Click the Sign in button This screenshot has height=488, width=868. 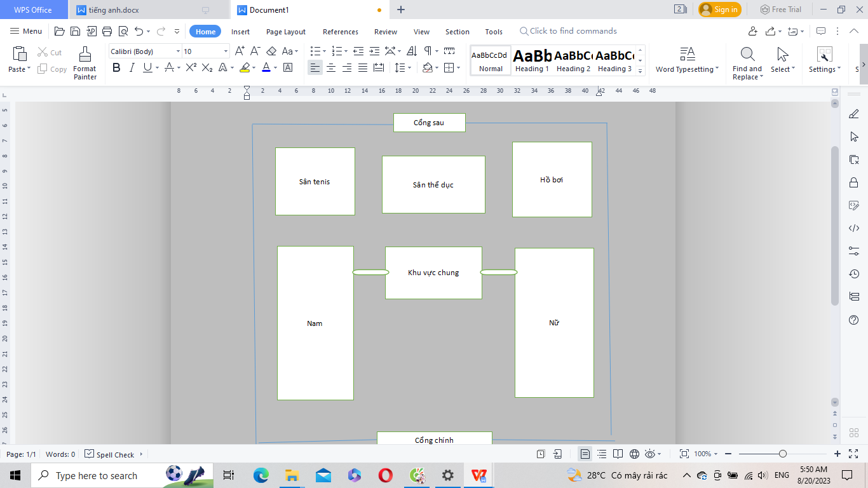click(719, 10)
